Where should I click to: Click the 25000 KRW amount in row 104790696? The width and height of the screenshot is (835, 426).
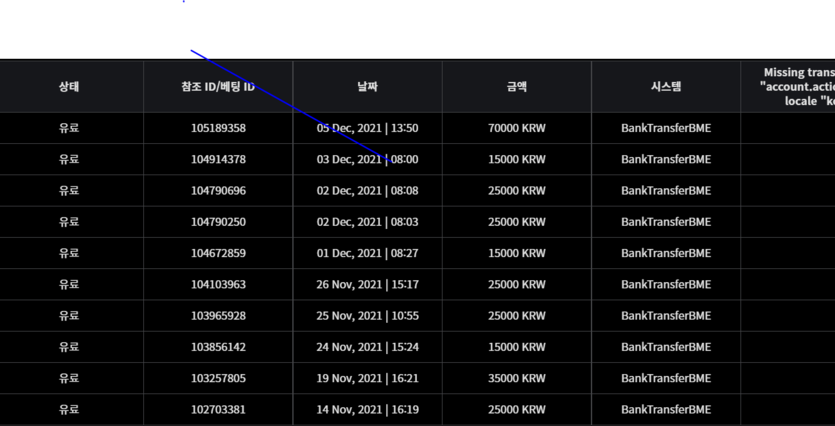click(x=517, y=191)
